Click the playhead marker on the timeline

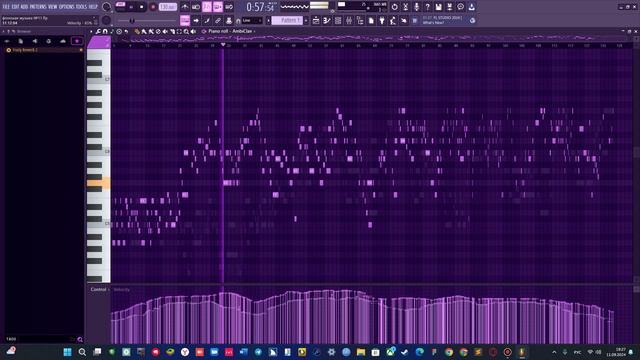pyautogui.click(x=223, y=44)
